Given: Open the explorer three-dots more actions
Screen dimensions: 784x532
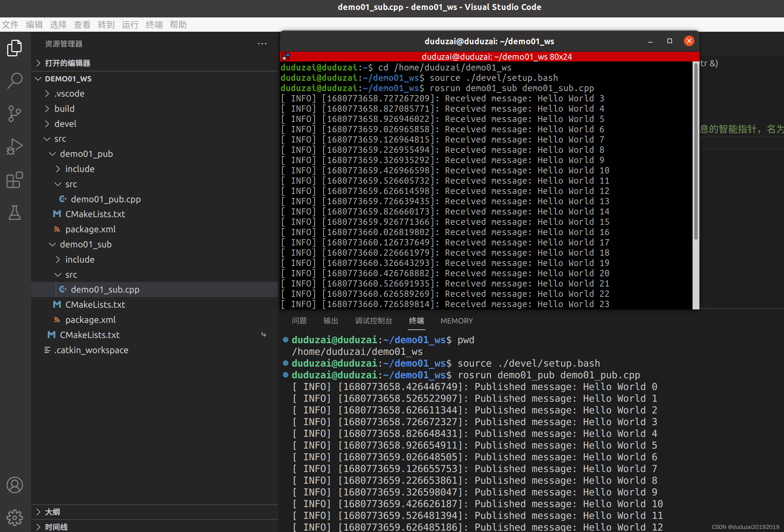Looking at the screenshot, I should coord(262,44).
